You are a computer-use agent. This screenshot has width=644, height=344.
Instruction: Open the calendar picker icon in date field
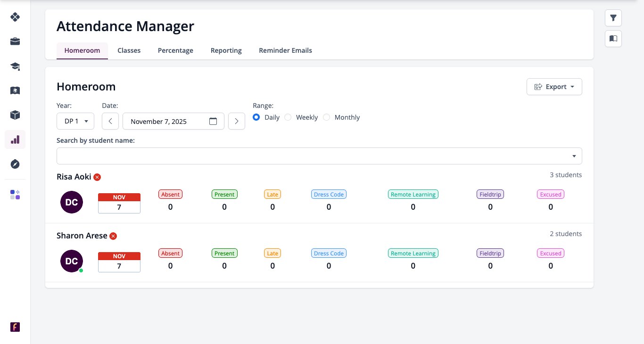tap(213, 121)
